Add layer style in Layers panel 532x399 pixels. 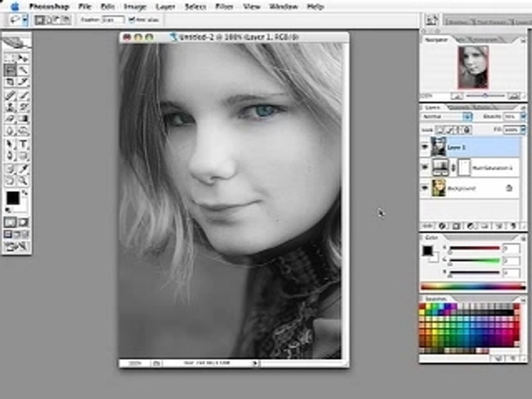442,226
